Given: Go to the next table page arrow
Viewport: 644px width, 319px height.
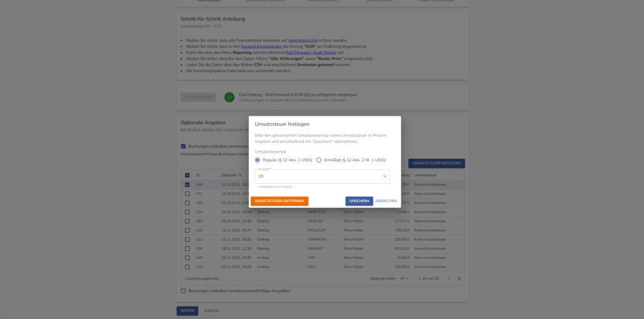Looking at the screenshot, I should [459, 278].
